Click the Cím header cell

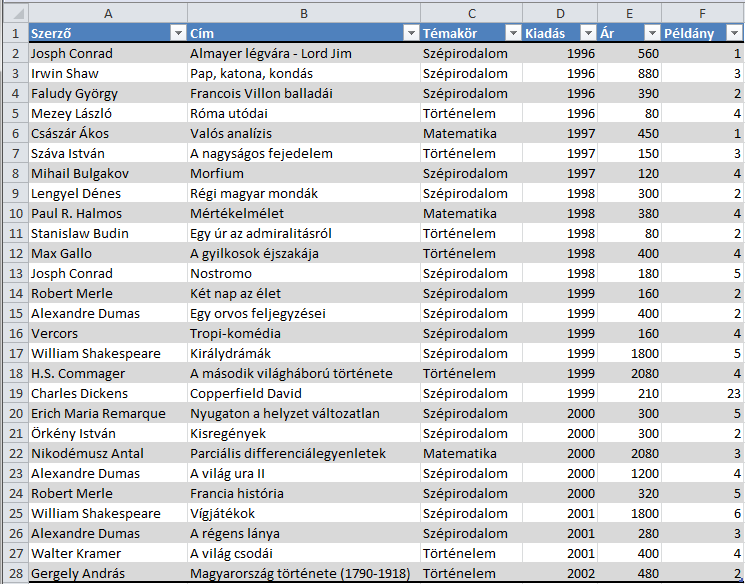pos(304,33)
